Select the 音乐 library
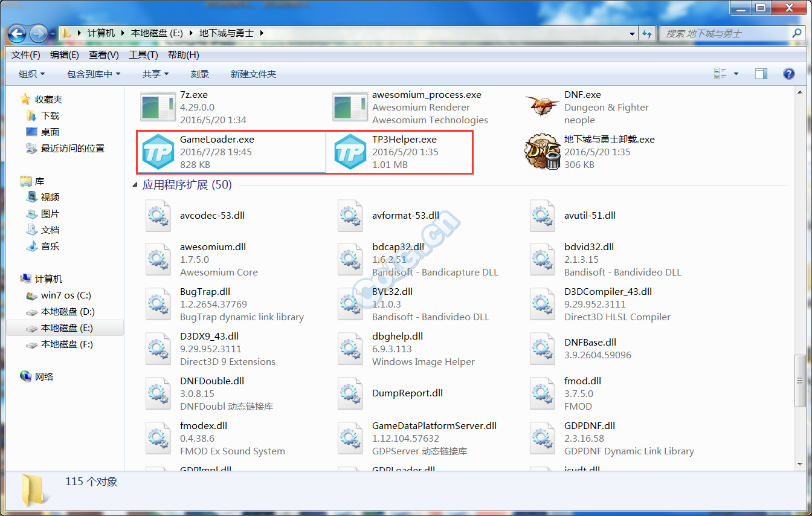This screenshot has height=516, width=812. (x=43, y=246)
